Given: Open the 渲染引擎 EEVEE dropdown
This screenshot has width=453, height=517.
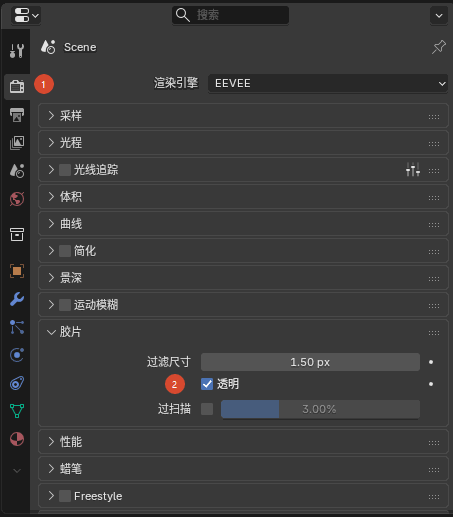Looking at the screenshot, I should [x=328, y=83].
